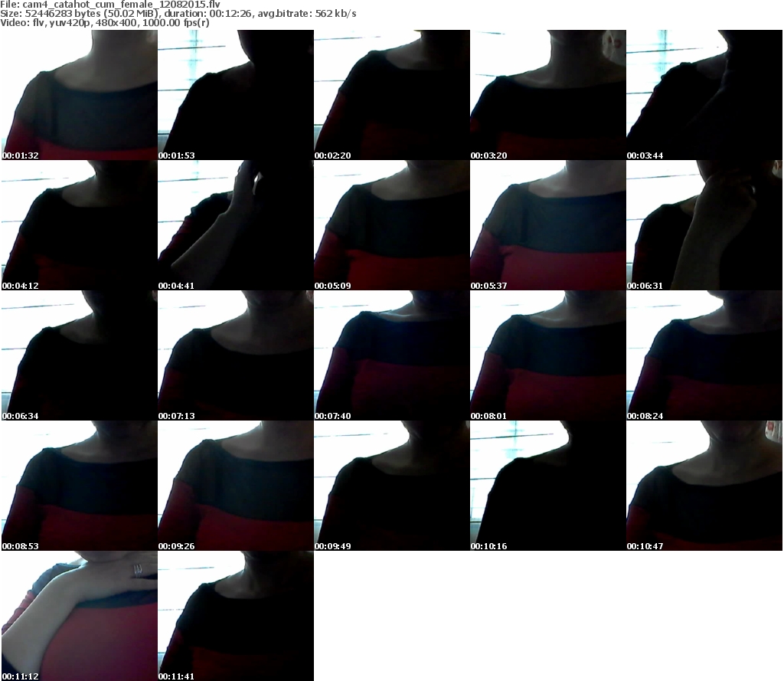Select the frame timestamped 00:03:20
784x681 pixels.
click(548, 95)
